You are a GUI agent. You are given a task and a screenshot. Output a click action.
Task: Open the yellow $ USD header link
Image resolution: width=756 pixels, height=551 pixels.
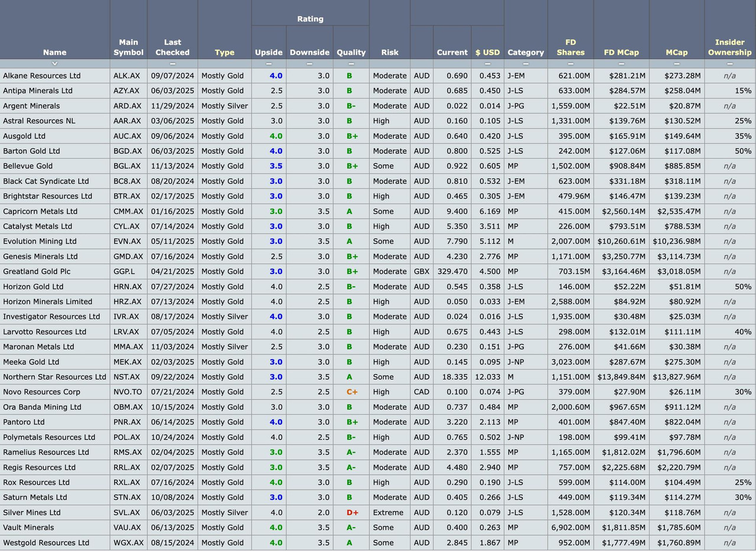488,52
